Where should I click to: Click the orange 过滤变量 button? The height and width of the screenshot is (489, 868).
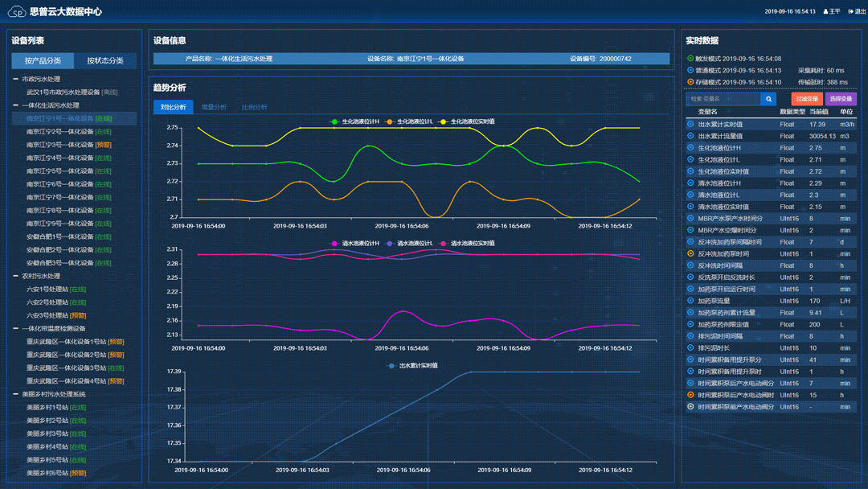click(807, 99)
